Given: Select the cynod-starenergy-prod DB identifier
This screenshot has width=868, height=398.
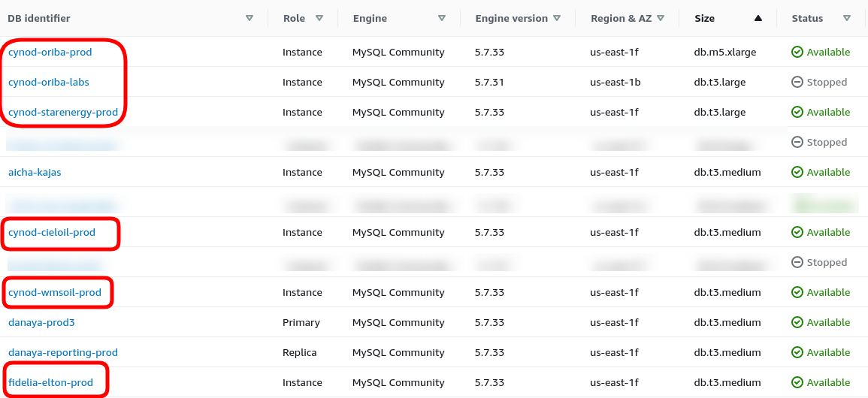Looking at the screenshot, I should pyautogui.click(x=63, y=113).
